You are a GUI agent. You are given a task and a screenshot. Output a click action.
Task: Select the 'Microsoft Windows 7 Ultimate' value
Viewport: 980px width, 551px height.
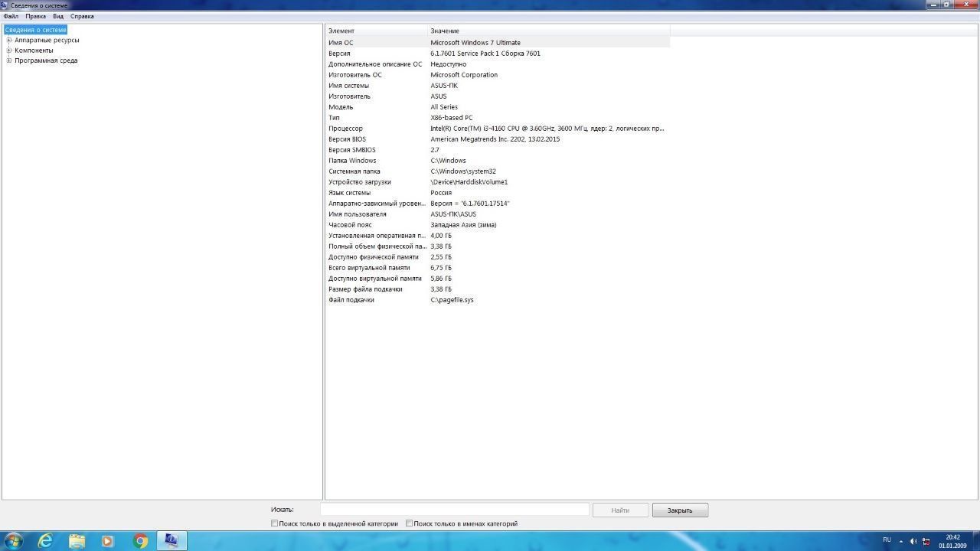[475, 43]
